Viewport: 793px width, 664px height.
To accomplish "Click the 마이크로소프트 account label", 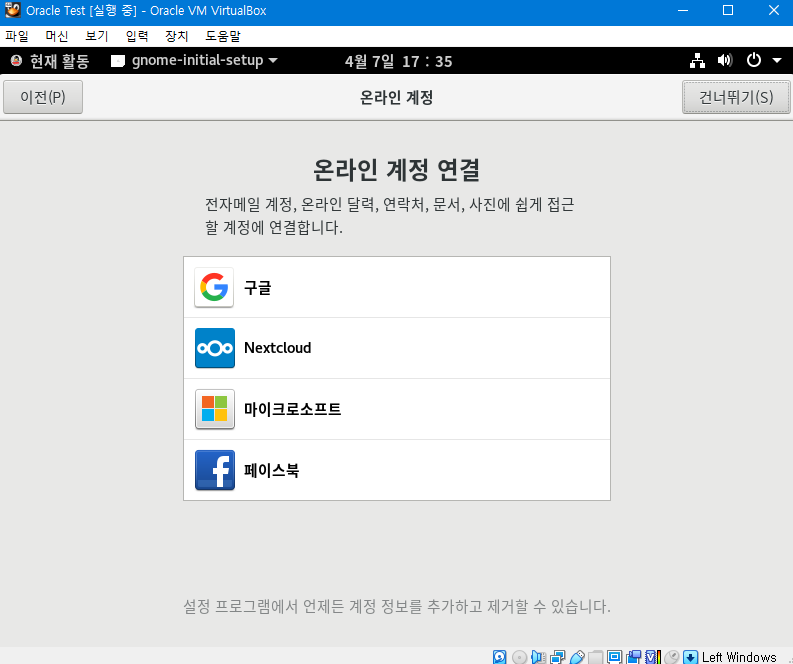I will coord(292,409).
